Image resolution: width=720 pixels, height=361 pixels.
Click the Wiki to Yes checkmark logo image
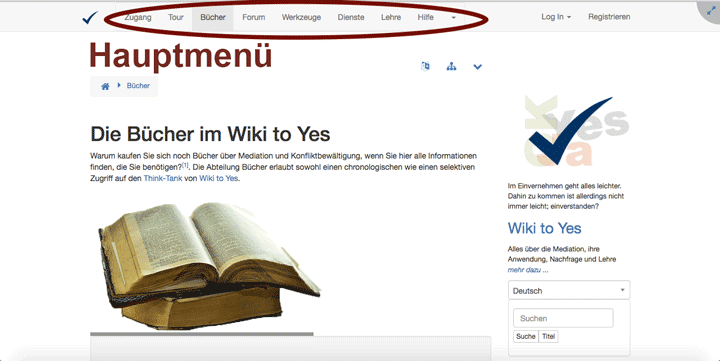click(x=577, y=131)
